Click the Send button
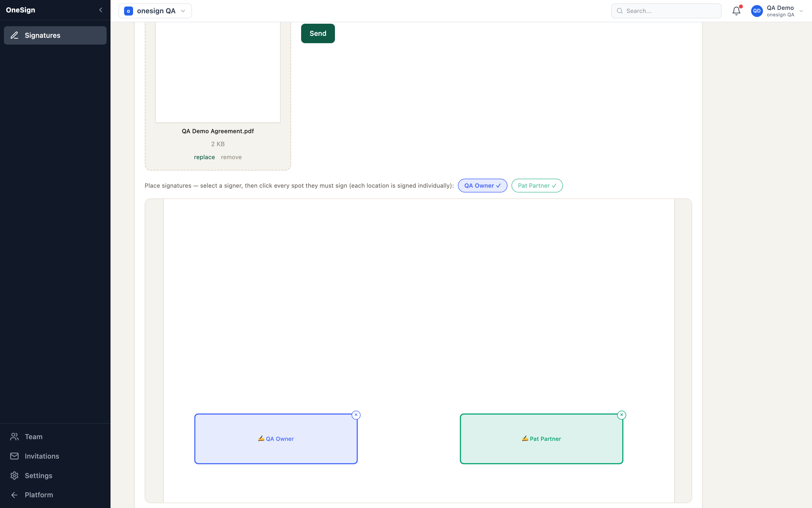Image resolution: width=812 pixels, height=508 pixels. click(x=318, y=33)
